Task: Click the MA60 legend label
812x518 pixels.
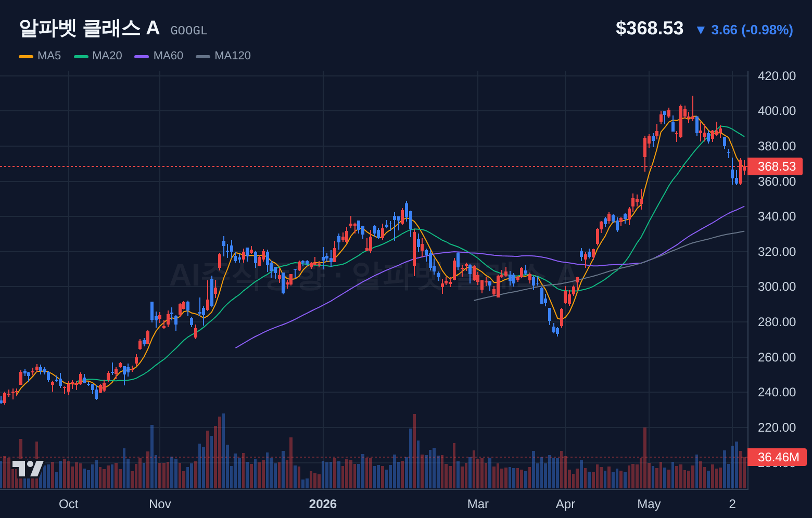Action: (x=168, y=56)
